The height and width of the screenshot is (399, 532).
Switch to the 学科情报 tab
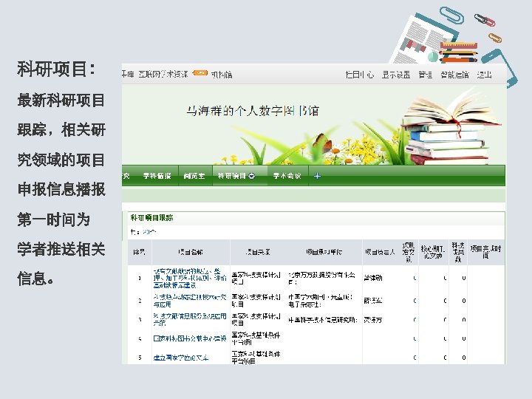(x=157, y=176)
